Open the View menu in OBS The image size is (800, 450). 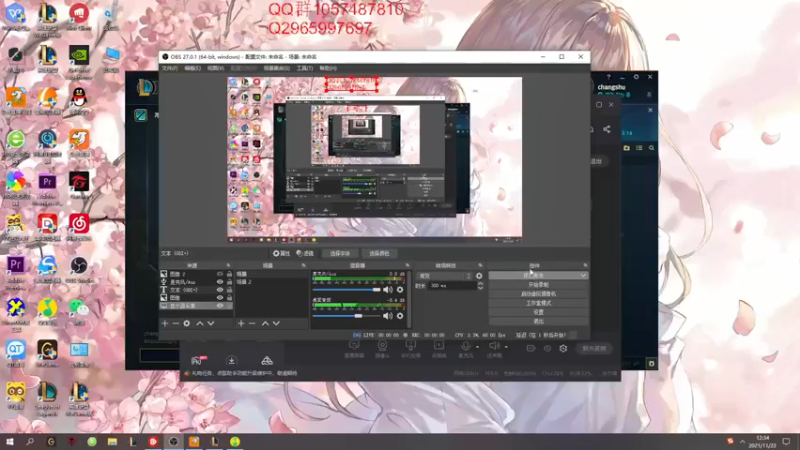(215, 68)
